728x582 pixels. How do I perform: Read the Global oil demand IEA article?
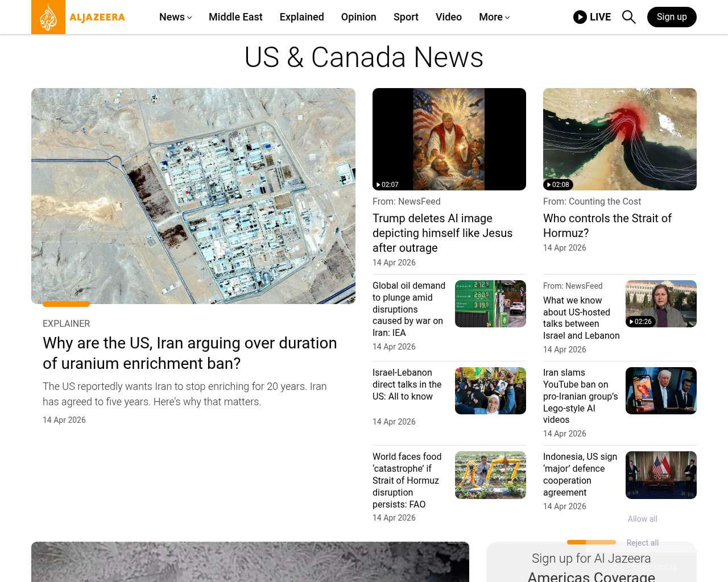click(x=409, y=309)
